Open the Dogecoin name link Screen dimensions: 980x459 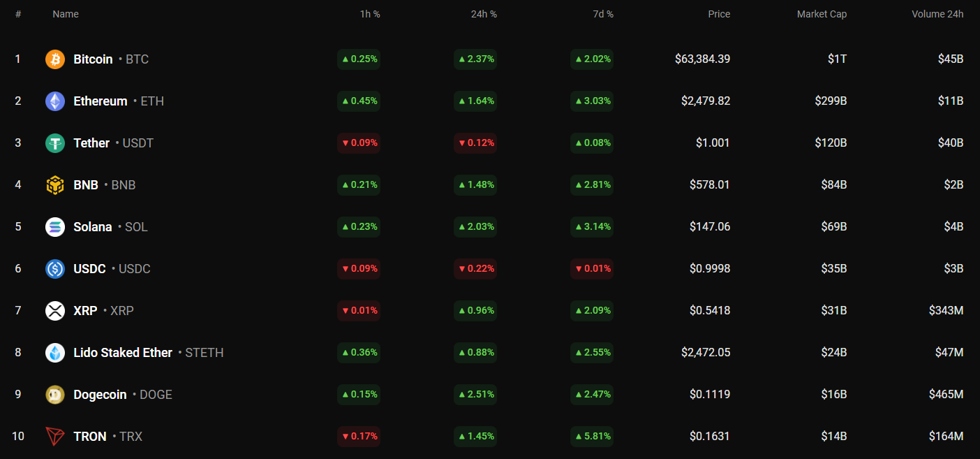100,395
